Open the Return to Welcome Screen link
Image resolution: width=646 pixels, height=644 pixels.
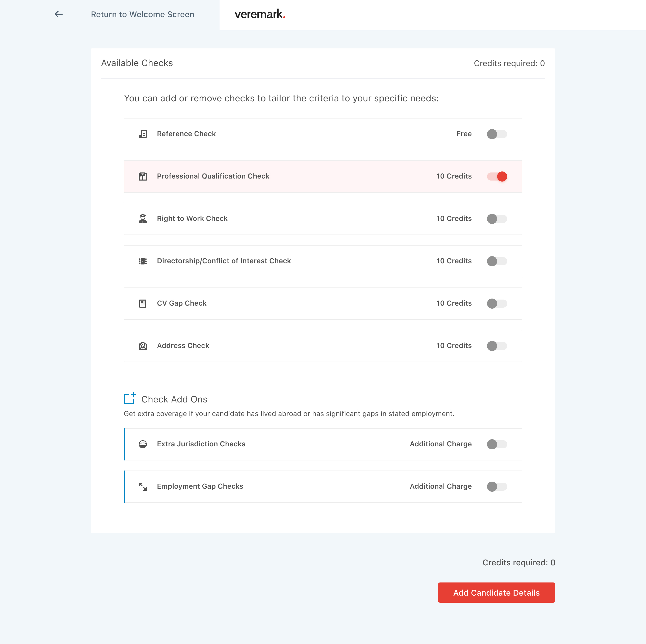pos(142,14)
